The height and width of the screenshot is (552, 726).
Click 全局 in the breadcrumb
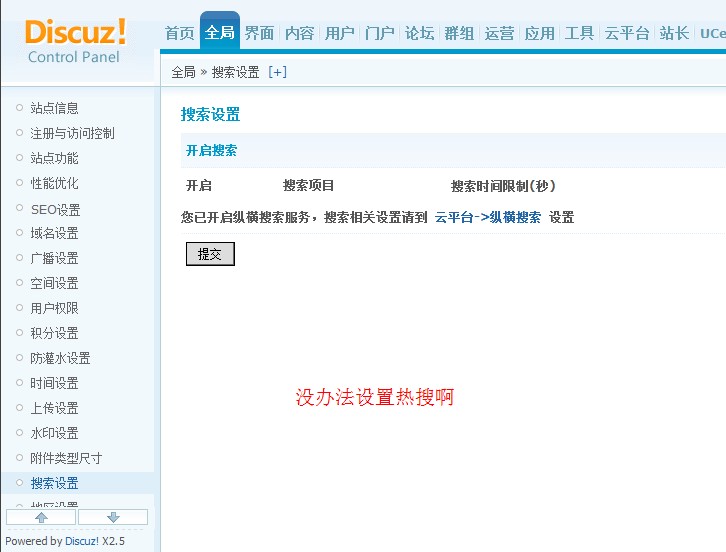[x=183, y=72]
